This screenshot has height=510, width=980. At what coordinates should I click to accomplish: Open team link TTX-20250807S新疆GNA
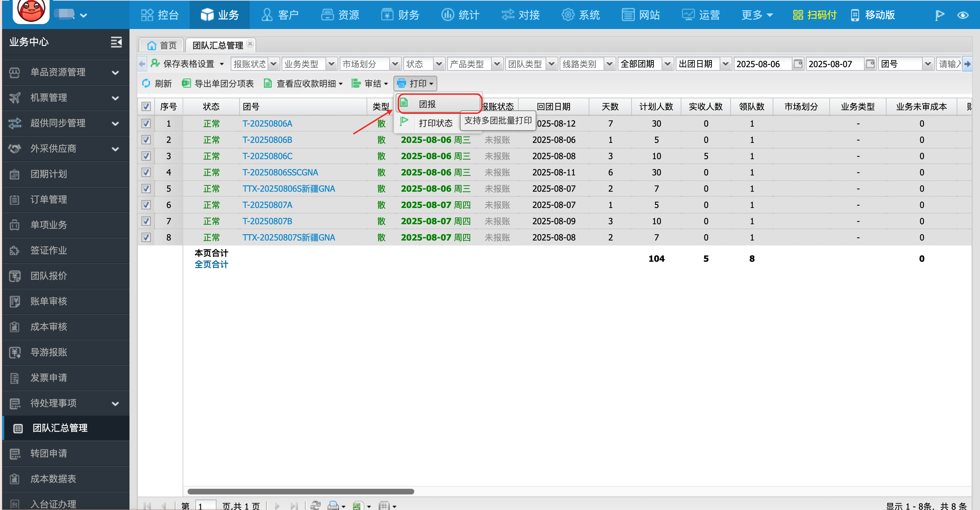point(289,237)
